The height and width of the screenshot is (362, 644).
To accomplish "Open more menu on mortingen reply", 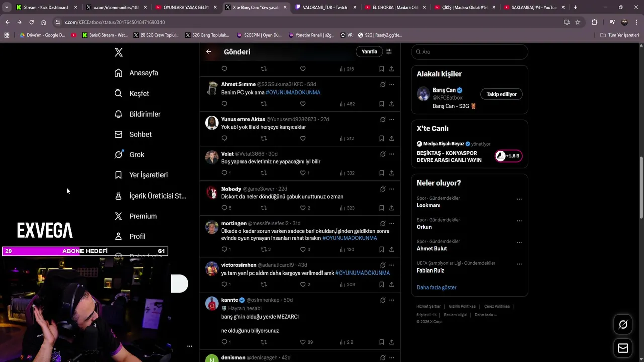I will coord(392,223).
